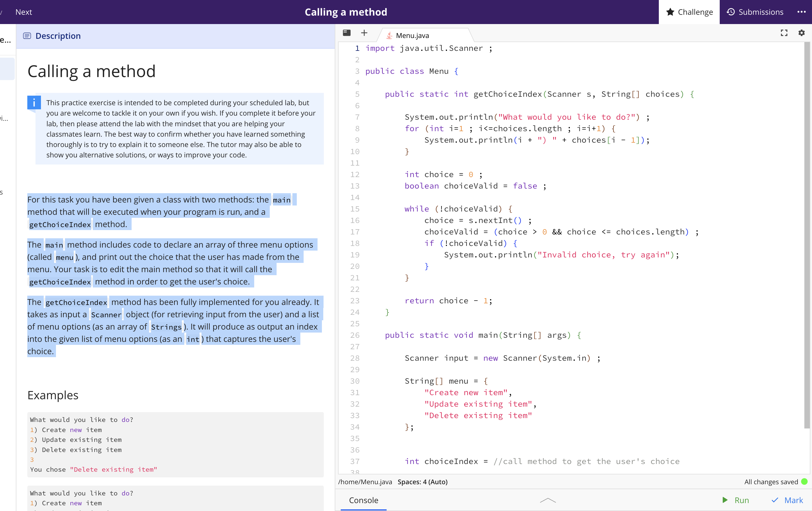The image size is (812, 511).
Task: Mark the submission
Action: (787, 500)
